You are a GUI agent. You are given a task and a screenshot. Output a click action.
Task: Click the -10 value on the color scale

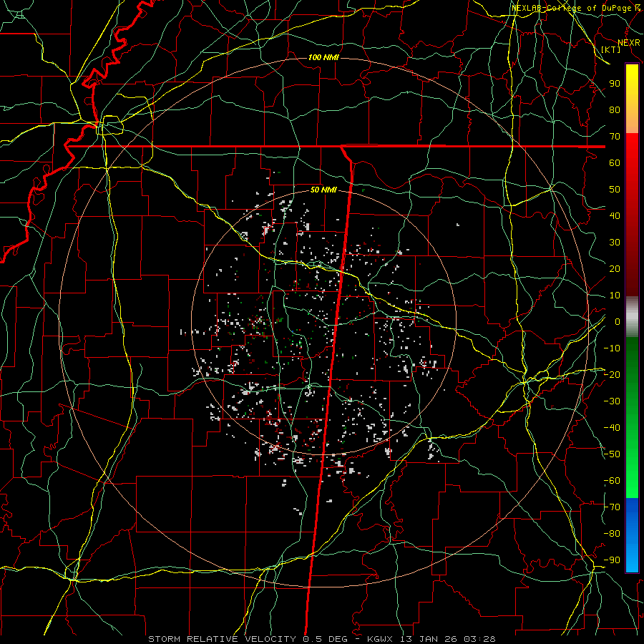coord(612,348)
